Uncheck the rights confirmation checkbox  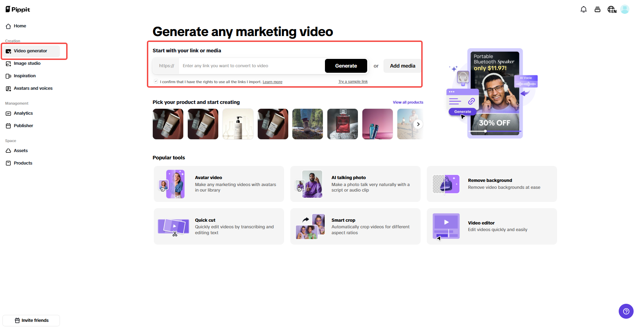coord(156,81)
